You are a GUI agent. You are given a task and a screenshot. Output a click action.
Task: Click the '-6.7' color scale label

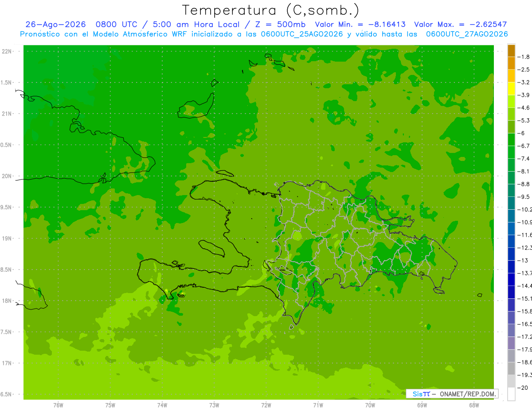click(524, 146)
